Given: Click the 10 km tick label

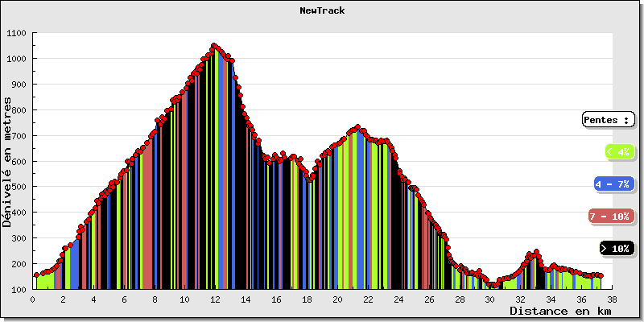Looking at the screenshot, I should point(185,299).
